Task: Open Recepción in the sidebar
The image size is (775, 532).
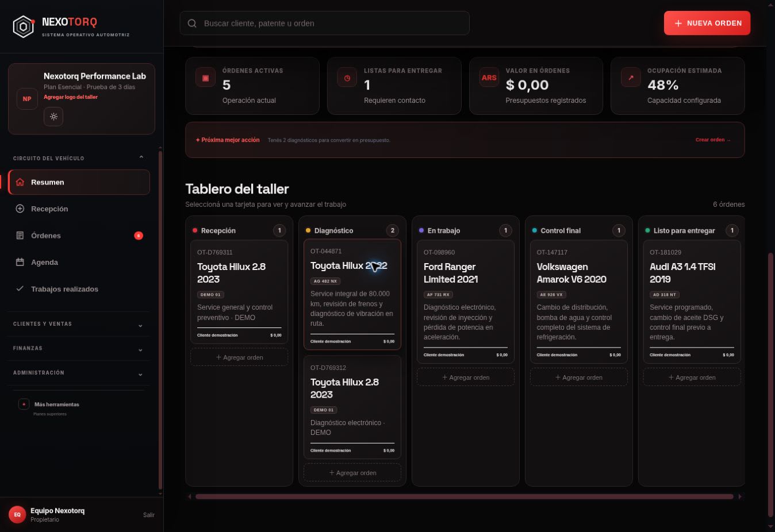Action: 79,209
